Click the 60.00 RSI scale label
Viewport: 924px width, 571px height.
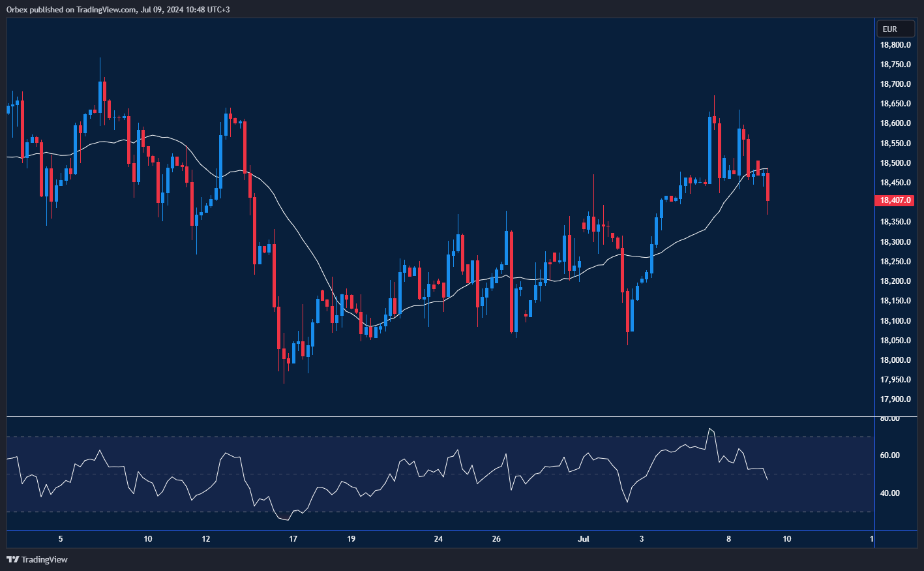[x=889, y=455]
